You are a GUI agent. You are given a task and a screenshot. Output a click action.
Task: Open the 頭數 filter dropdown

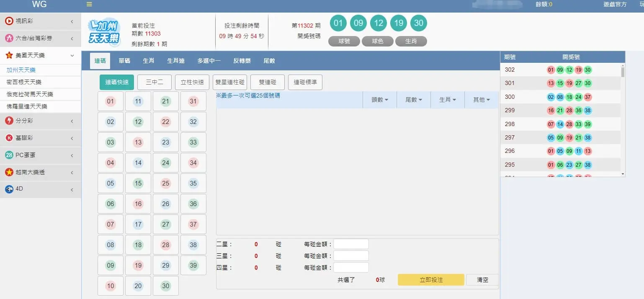click(x=379, y=99)
